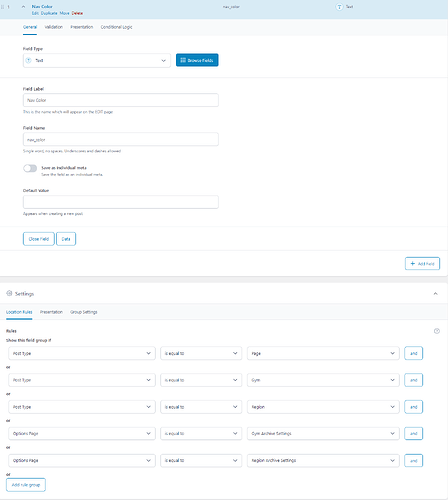Click the Settings gear icon
This screenshot has height=500, width=448.
pyautogui.click(x=9, y=293)
